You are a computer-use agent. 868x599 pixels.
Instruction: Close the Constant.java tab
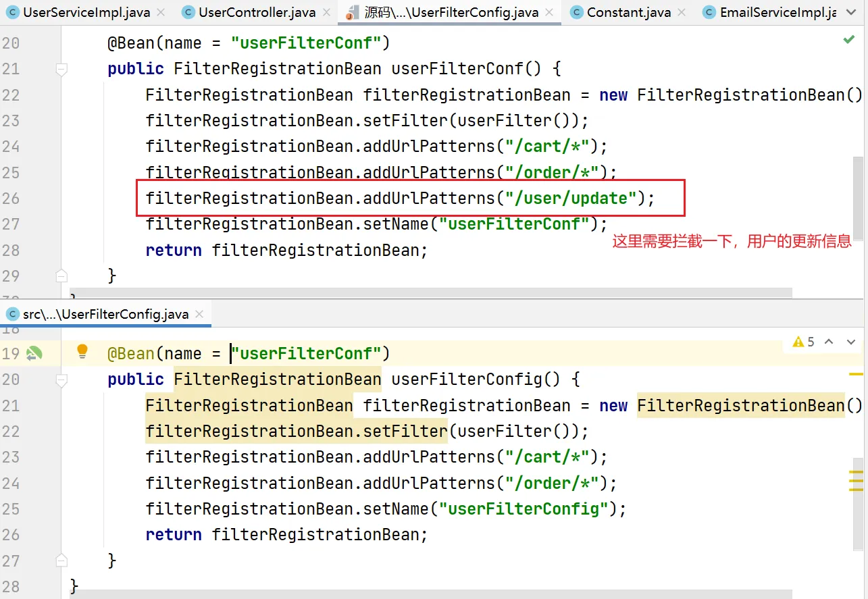(x=682, y=13)
